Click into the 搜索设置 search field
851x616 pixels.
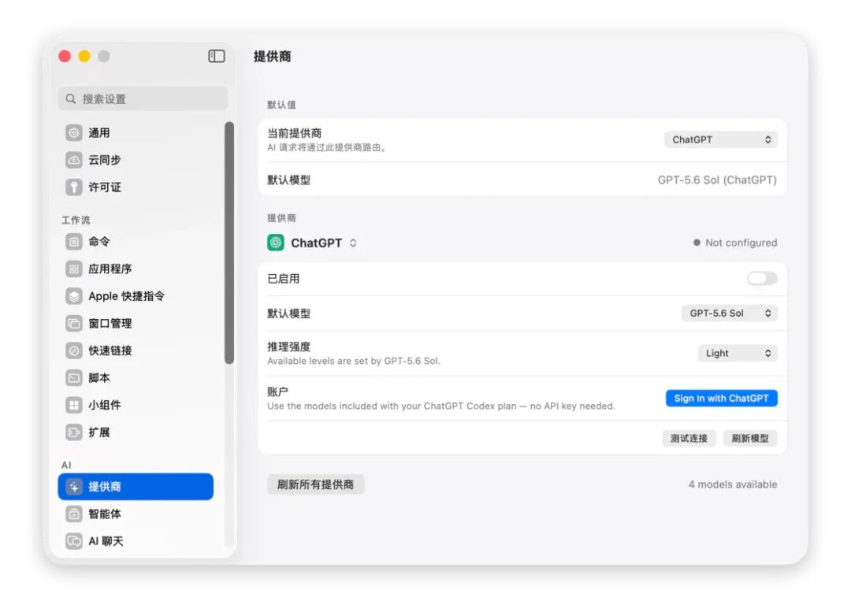(143, 98)
